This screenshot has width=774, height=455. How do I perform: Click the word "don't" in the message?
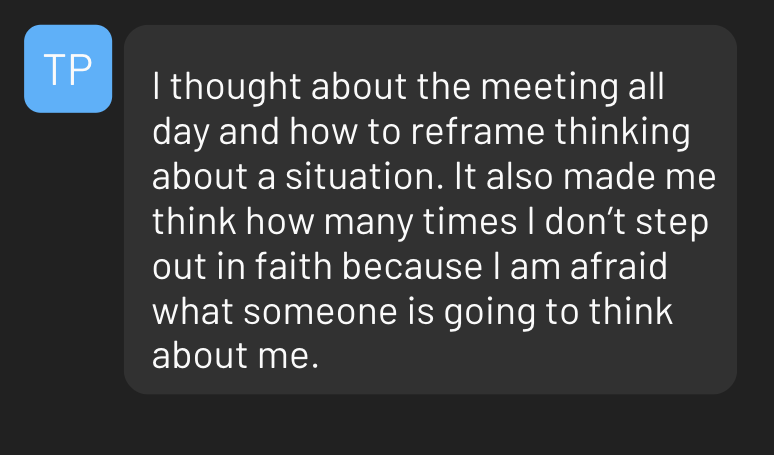pos(585,222)
